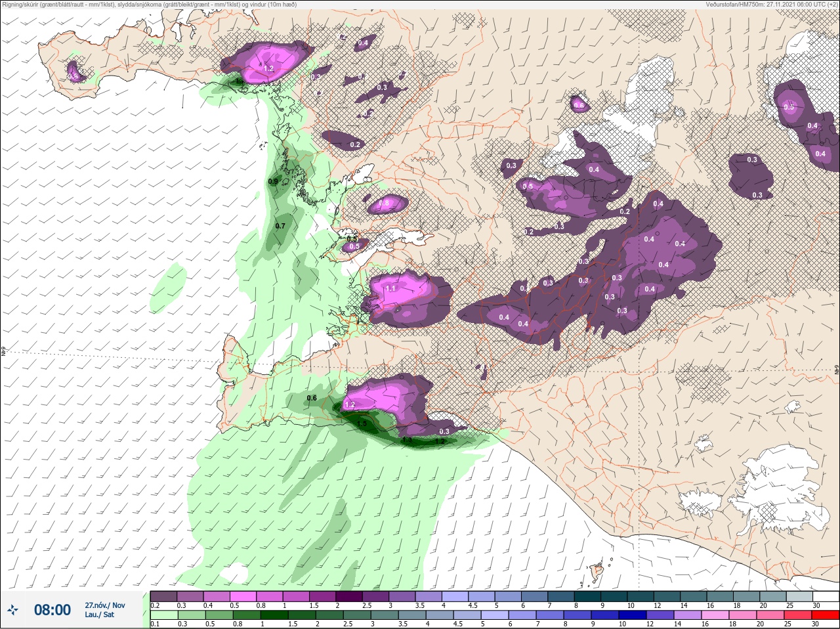Click the 0.7 rain value on map
This screenshot has height=629, width=840.
280,226
